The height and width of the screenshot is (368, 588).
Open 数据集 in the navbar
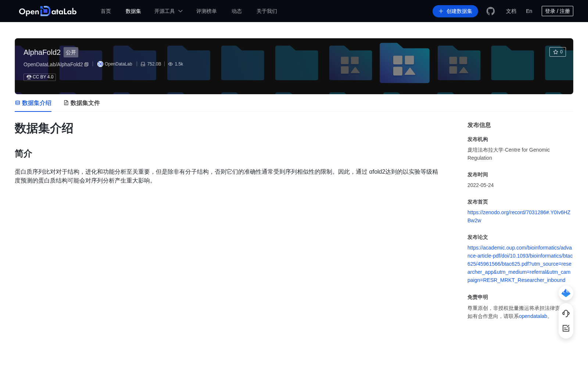[x=133, y=11]
